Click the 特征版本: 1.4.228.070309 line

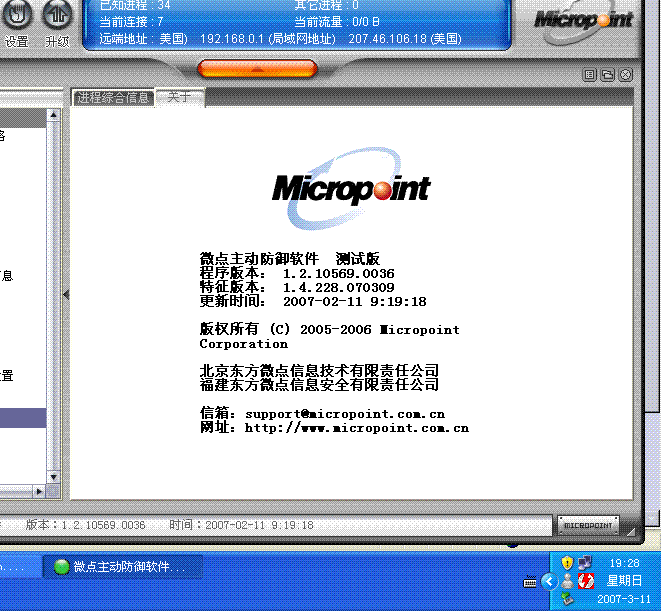297,288
